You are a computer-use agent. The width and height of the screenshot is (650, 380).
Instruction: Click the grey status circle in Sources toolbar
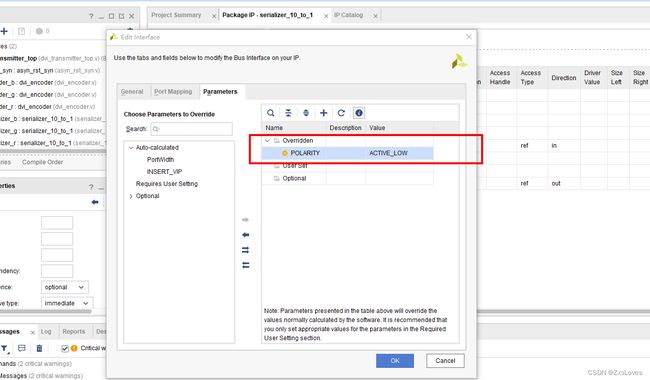pos(39,31)
